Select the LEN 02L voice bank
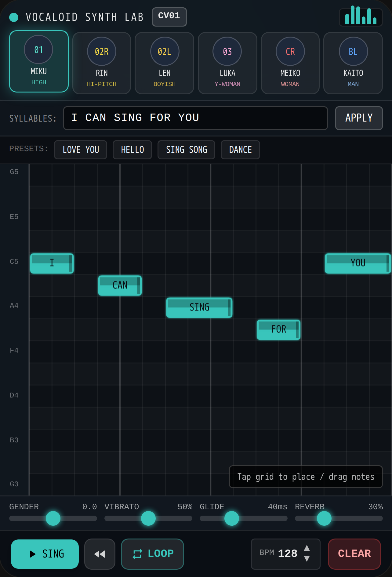Viewport: 392px width, 577px height. 165,63
